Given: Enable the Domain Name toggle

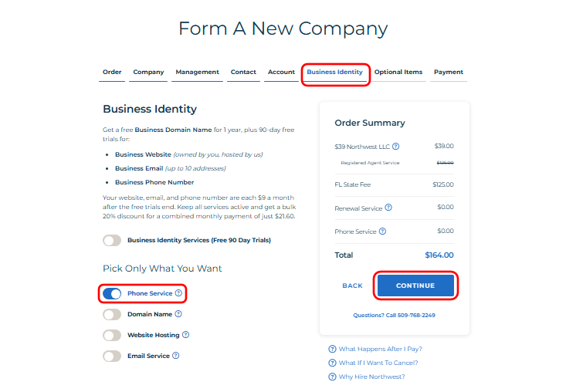Looking at the screenshot, I should click(112, 314).
